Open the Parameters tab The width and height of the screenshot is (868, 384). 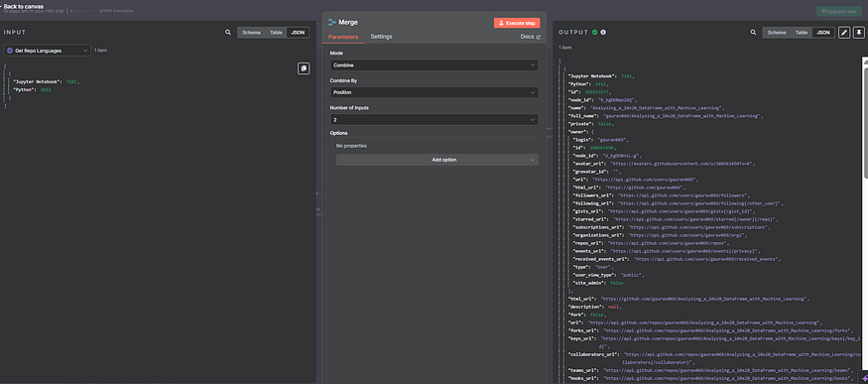343,37
